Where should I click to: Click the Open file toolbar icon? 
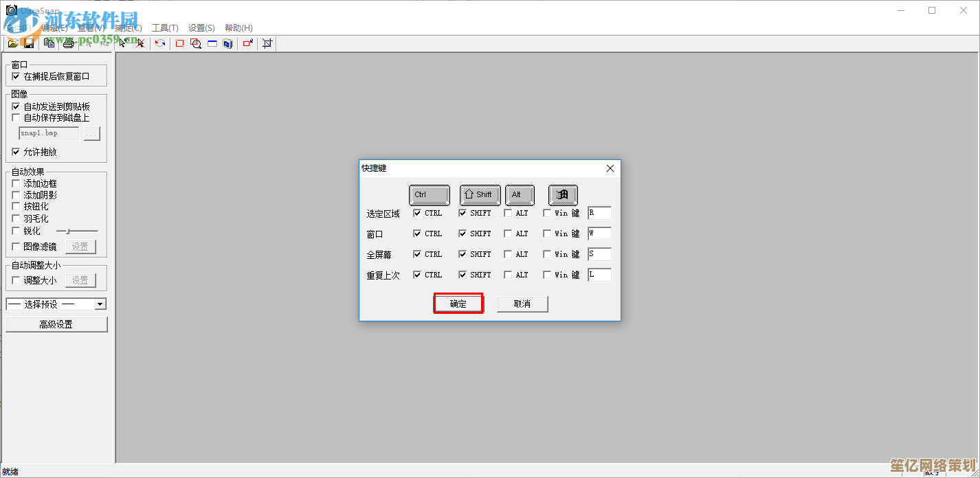pyautogui.click(x=12, y=43)
